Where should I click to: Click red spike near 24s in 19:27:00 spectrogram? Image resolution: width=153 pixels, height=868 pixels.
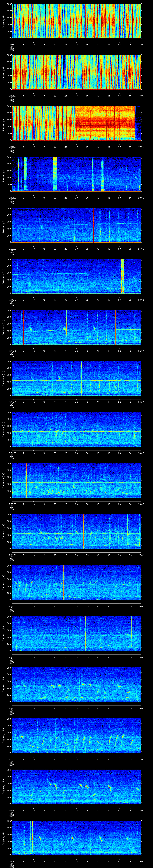tap(63, 582)
